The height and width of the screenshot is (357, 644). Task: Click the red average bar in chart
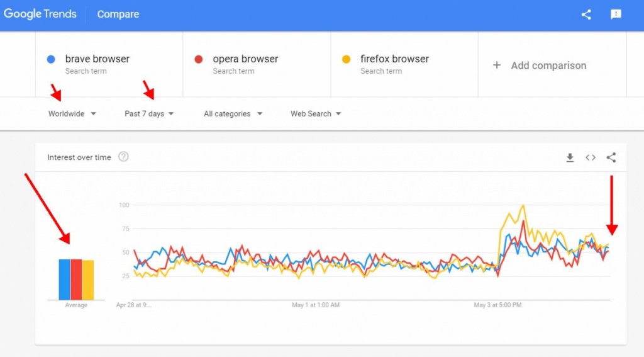pyautogui.click(x=76, y=279)
